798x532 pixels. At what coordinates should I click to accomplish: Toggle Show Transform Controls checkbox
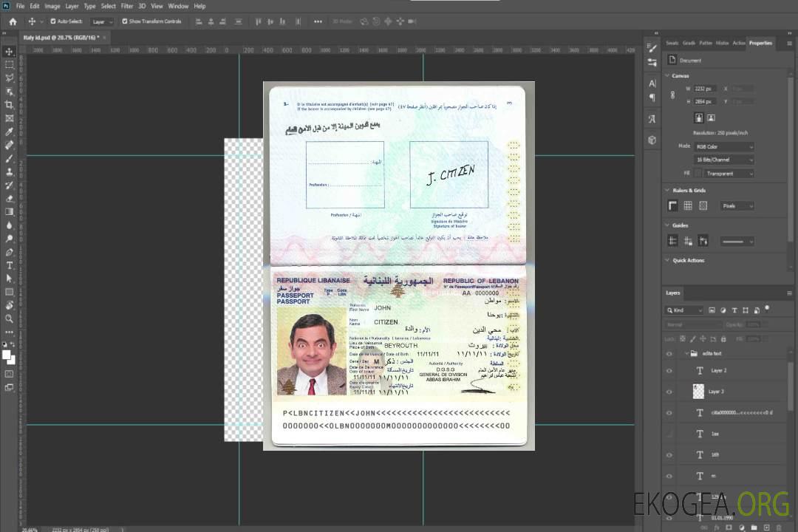click(125, 21)
